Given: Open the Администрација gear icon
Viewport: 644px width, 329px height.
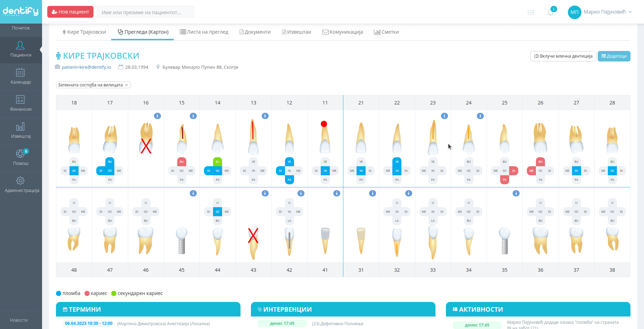Looking at the screenshot, I should click(x=21, y=181).
